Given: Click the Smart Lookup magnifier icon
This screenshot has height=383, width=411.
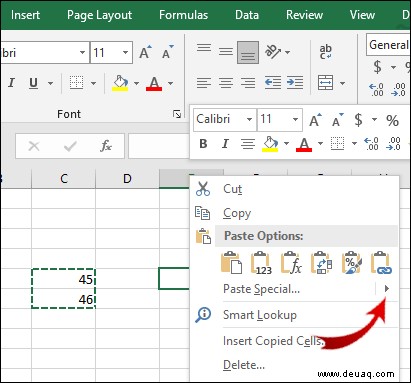Looking at the screenshot, I should 203,314.
